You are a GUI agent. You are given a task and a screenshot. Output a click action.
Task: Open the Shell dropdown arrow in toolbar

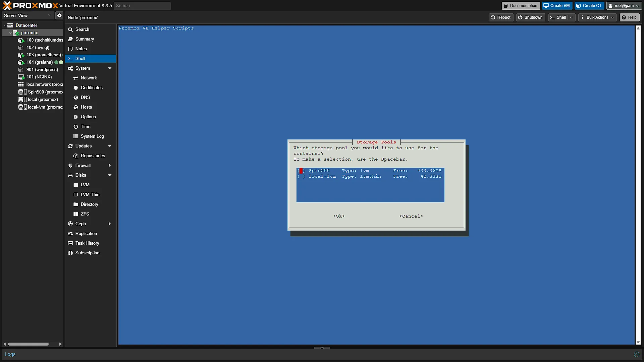pos(571,17)
